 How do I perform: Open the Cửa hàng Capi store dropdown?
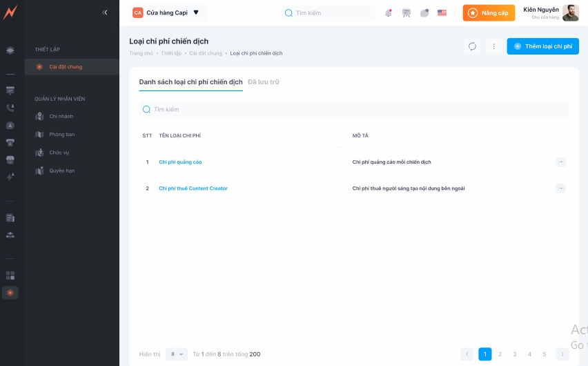167,12
